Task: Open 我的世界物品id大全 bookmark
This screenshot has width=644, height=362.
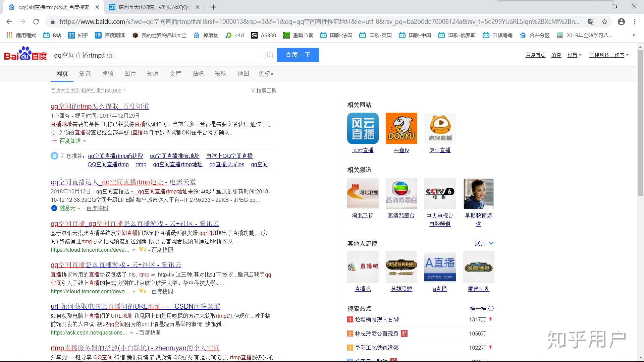Action: coord(159,35)
